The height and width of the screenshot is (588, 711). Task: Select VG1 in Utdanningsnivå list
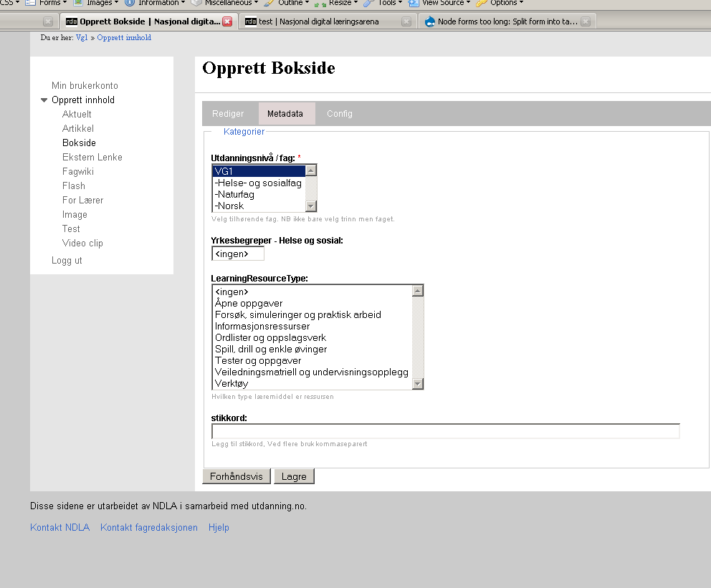(x=259, y=171)
